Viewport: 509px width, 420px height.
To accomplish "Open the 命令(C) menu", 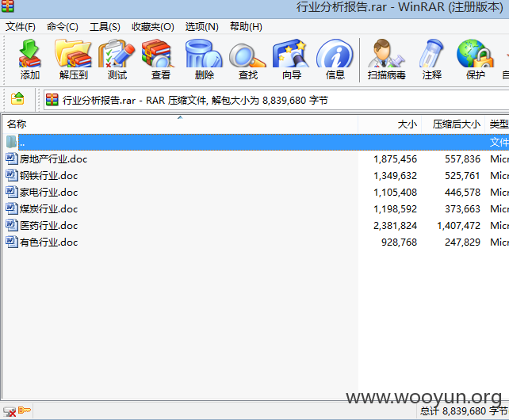I will [x=63, y=27].
